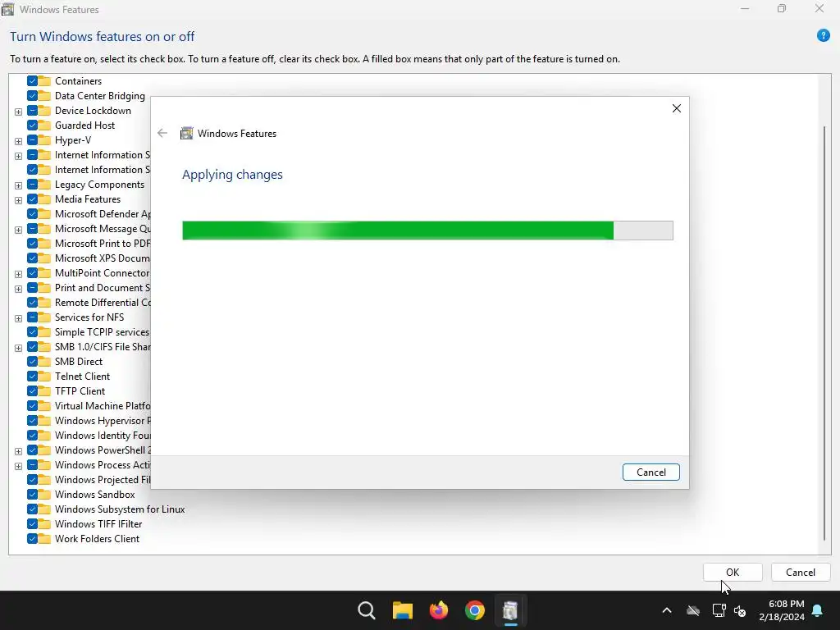This screenshot has width=840, height=630.
Task: Open notifications bell icon
Action: [x=818, y=610]
